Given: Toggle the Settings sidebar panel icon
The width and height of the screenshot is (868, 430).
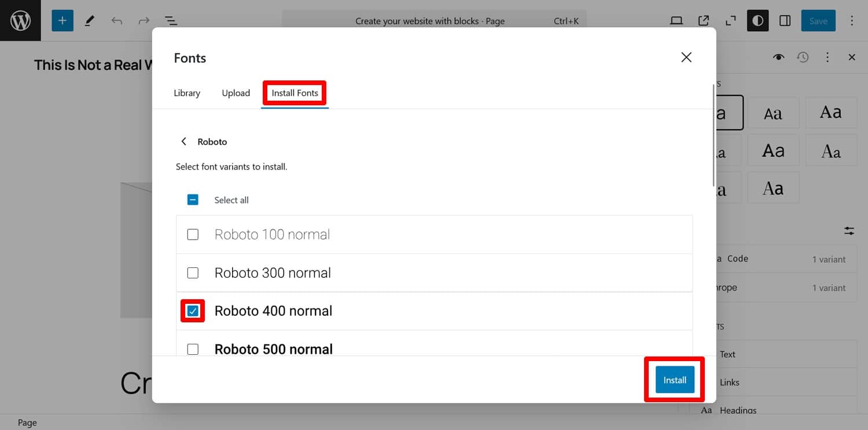Looking at the screenshot, I should coord(785,21).
